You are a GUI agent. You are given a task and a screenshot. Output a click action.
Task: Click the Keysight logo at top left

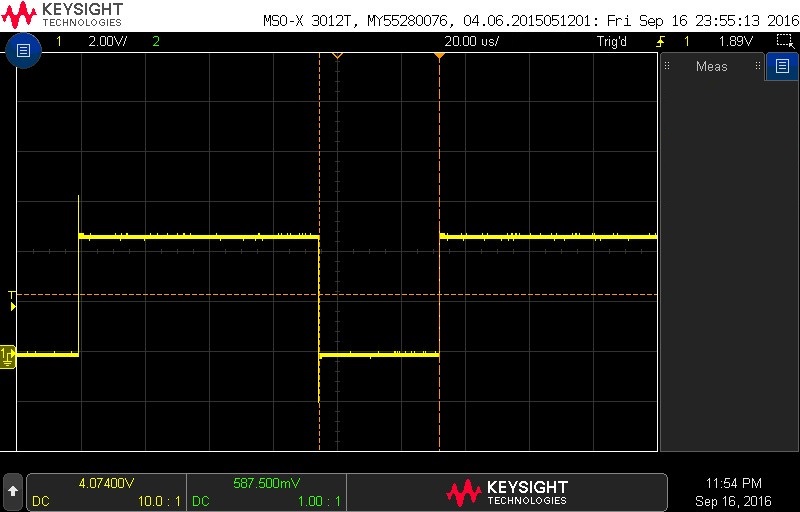(62, 15)
